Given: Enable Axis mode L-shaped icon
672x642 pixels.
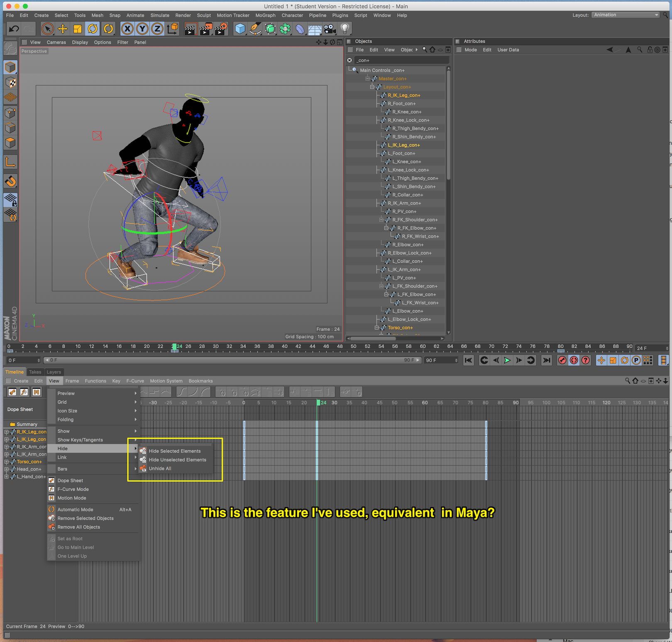Looking at the screenshot, I should click(x=10, y=162).
